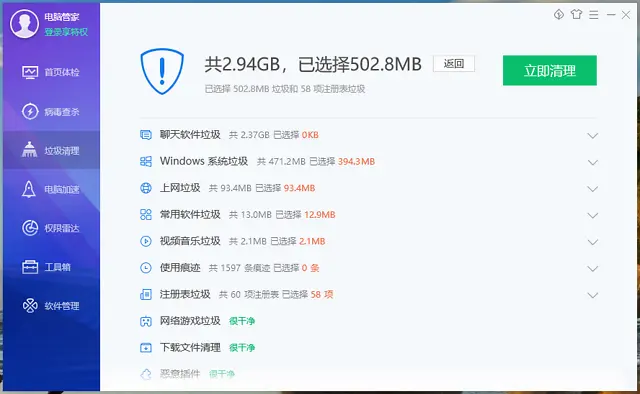Open the 工具箱 toolbox icon
Screen dimensions: 640x394
coord(30,267)
